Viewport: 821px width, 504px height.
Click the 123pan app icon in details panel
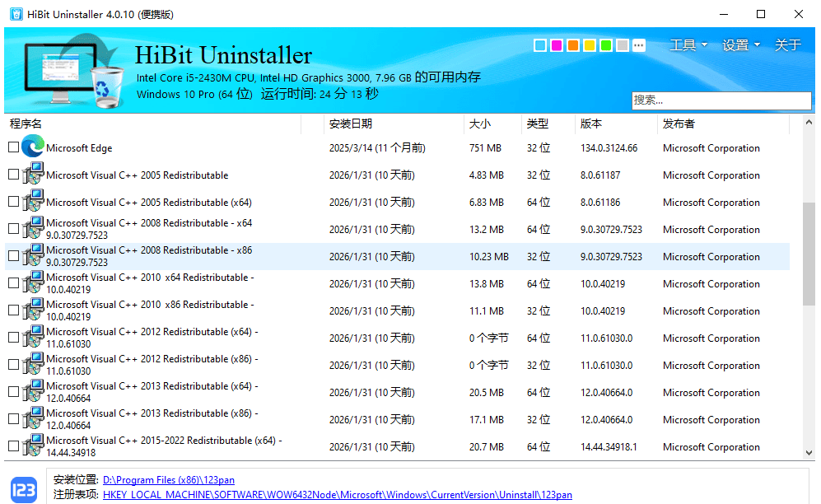tap(24, 489)
